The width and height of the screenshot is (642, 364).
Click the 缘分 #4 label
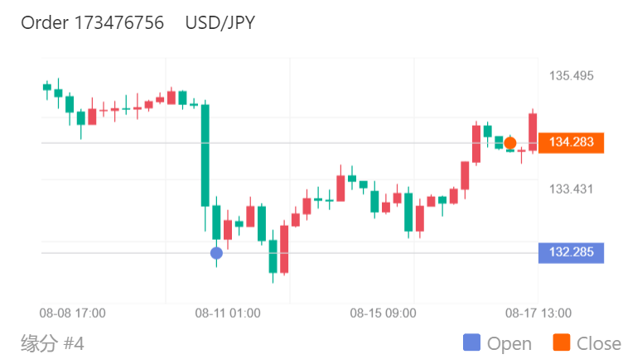[x=52, y=342]
